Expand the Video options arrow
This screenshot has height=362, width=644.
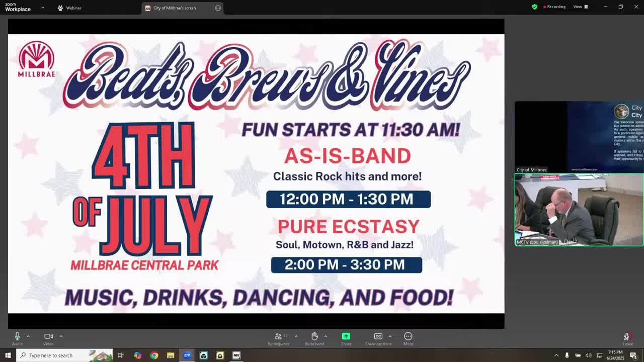(61, 336)
